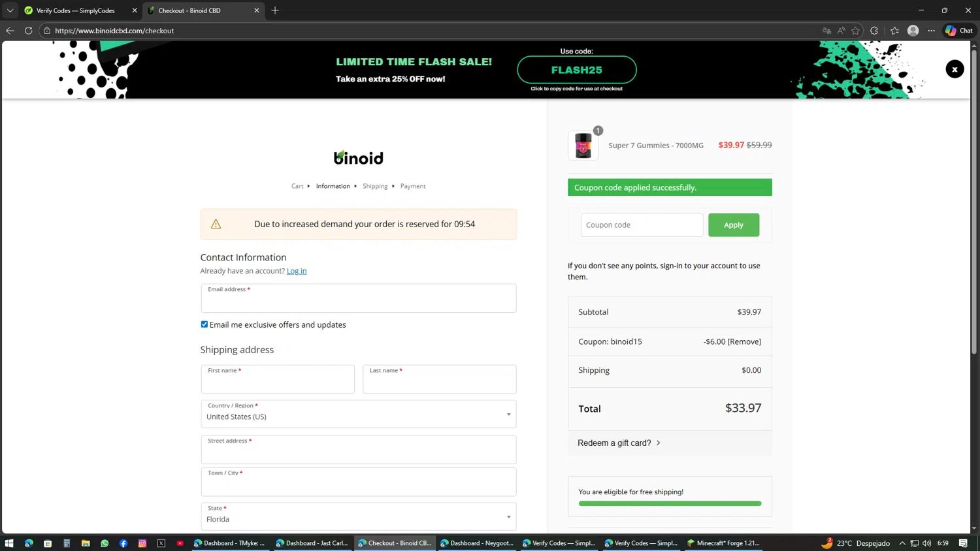Open the network status icon
The height and width of the screenshot is (551, 980).
click(915, 543)
